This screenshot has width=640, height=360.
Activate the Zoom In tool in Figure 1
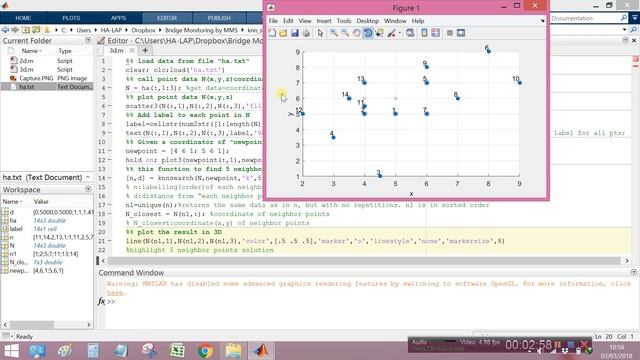(x=334, y=33)
